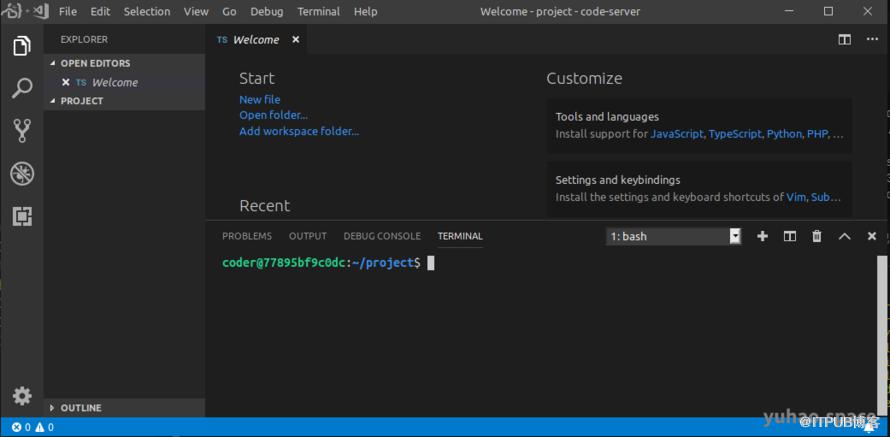The height and width of the screenshot is (437, 890).
Task: Open the Go menu
Action: [x=229, y=11]
